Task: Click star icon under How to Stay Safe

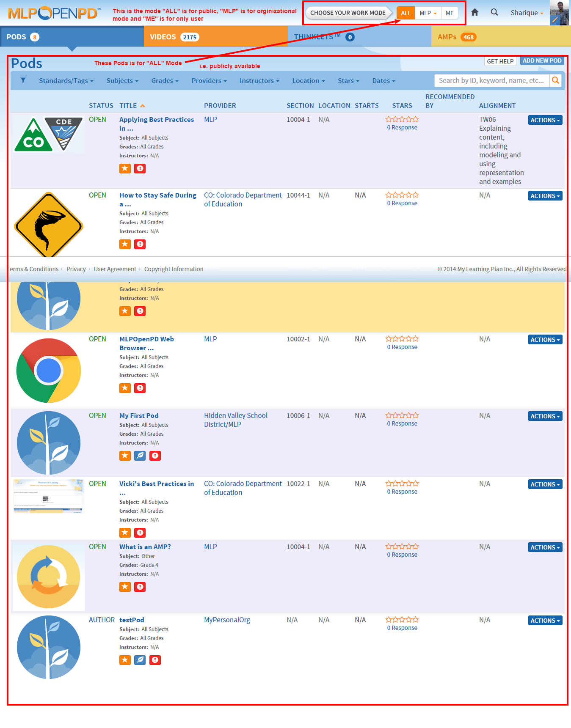Action: [125, 244]
